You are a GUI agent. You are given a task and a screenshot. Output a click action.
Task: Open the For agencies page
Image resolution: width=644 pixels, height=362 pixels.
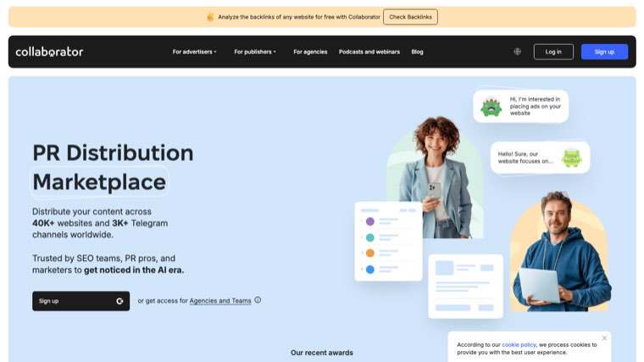310,52
